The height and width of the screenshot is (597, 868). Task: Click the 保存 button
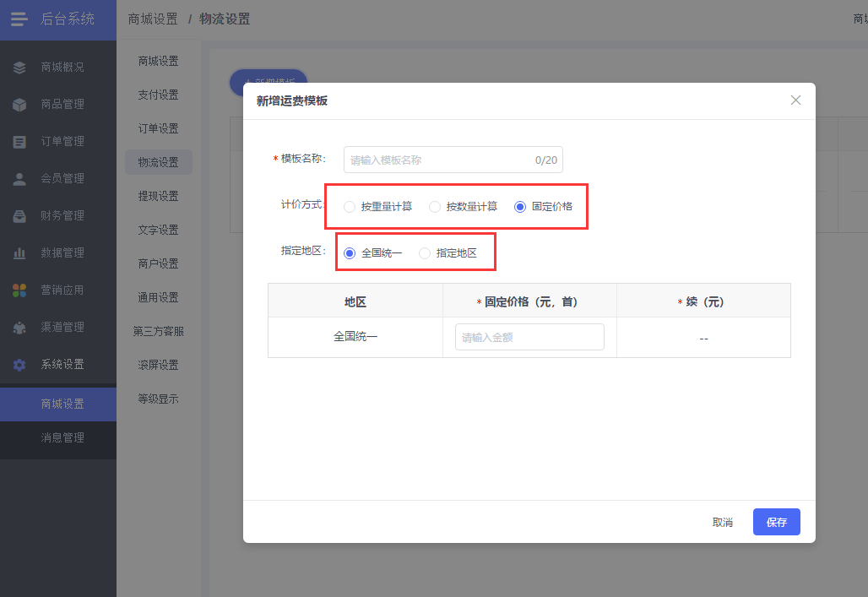[776, 522]
